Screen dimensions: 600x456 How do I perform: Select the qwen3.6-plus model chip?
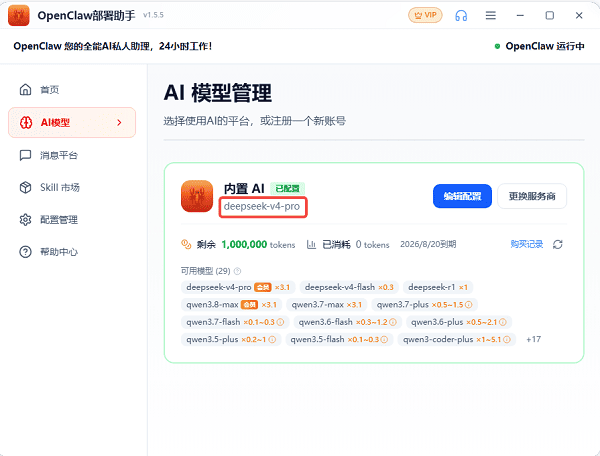click(x=459, y=322)
